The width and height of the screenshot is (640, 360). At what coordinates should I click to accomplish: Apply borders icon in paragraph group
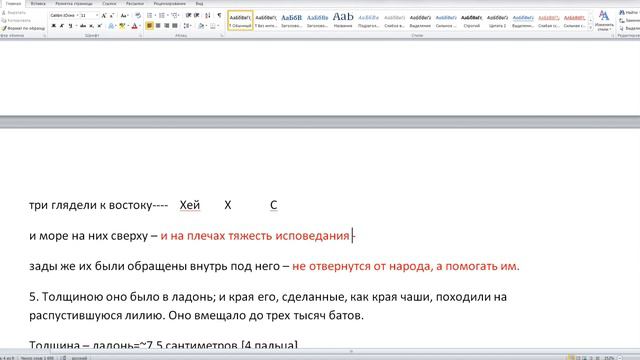213,26
